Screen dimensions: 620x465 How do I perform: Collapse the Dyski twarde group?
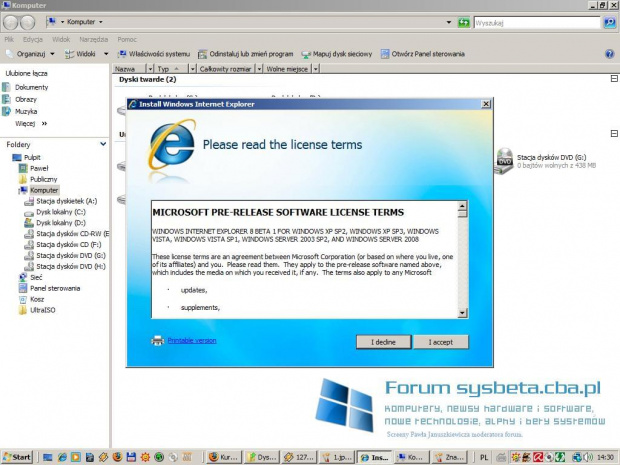point(614,79)
